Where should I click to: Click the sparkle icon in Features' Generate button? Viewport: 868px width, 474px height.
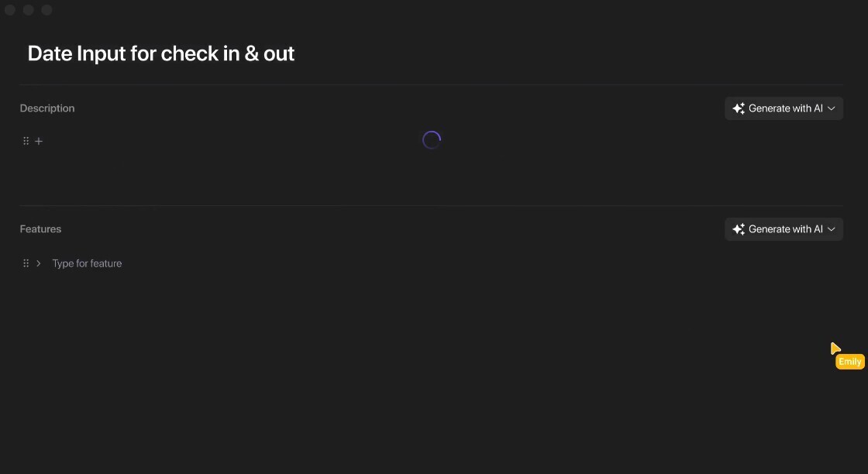pos(739,229)
